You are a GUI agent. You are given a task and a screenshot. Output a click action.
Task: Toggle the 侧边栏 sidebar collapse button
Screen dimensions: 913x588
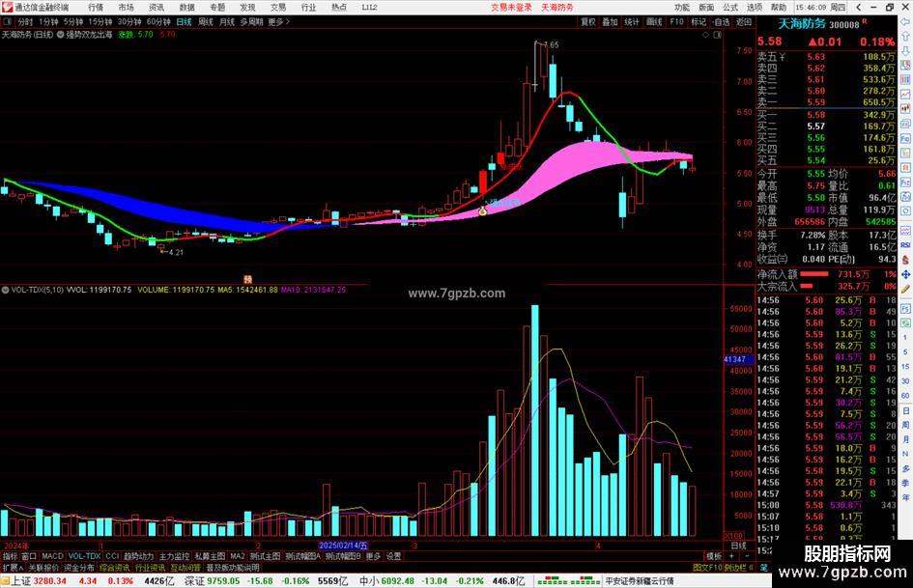coord(739,567)
